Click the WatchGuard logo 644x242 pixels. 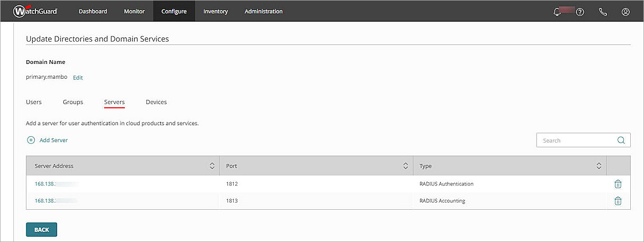(x=35, y=11)
